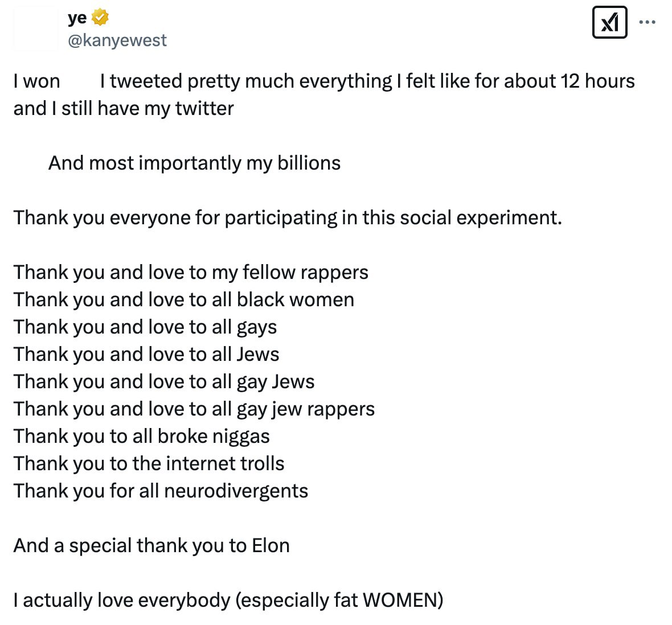Click the line thanking "my fellow rappers"
The width and height of the screenshot is (672, 625).
pos(191,272)
